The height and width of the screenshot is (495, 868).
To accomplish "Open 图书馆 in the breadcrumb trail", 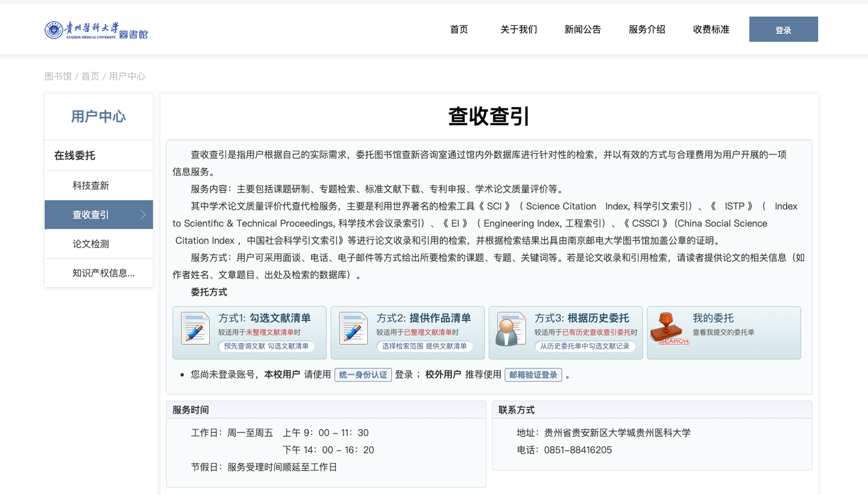I will tap(57, 76).
